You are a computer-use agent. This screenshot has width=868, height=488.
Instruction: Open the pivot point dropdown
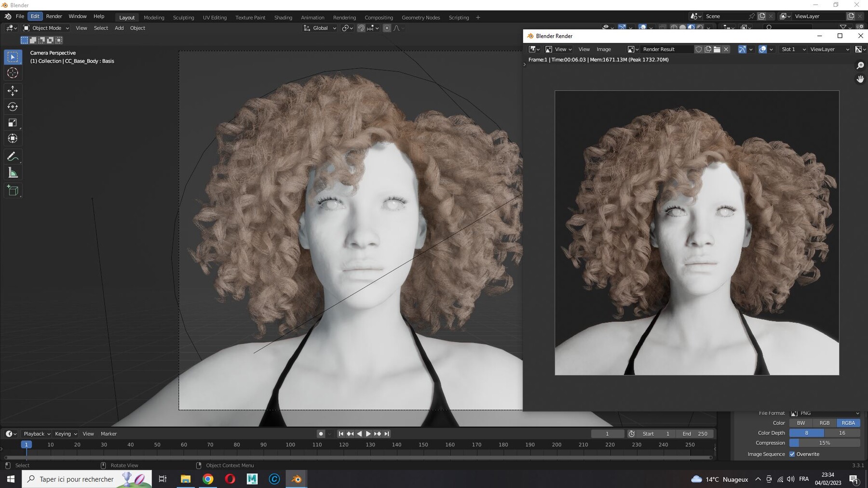coord(347,28)
